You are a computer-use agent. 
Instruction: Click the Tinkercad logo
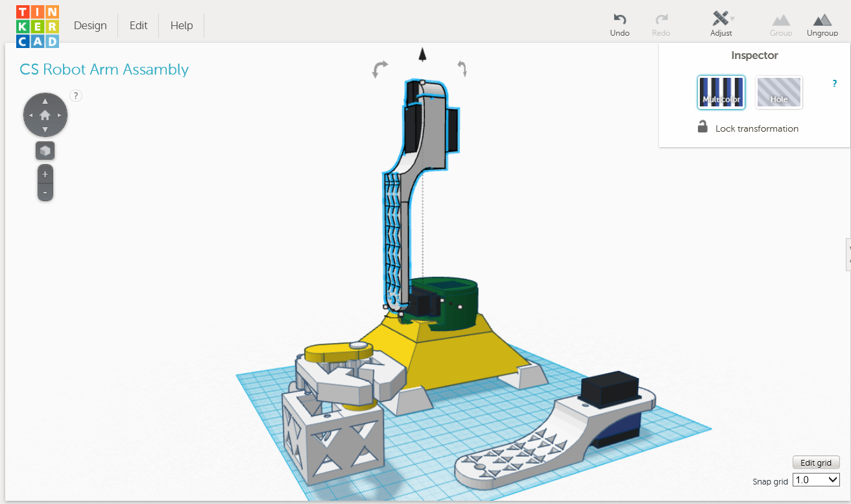pyautogui.click(x=38, y=26)
